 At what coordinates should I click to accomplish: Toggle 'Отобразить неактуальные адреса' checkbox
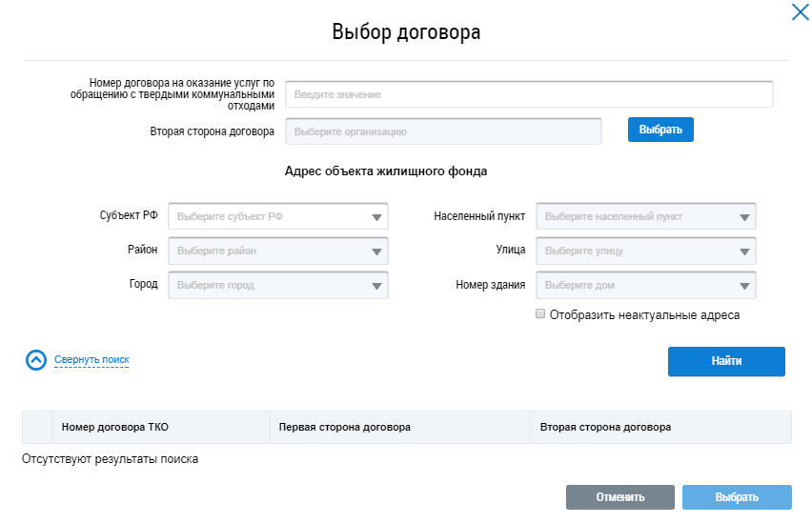pos(540,313)
